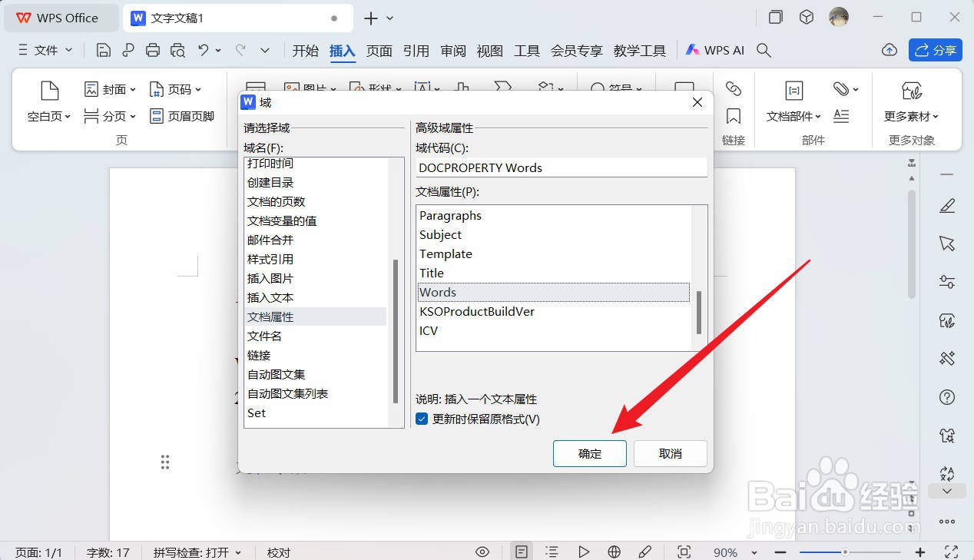Switch to the 审阅 ribbon tab

coord(453,50)
